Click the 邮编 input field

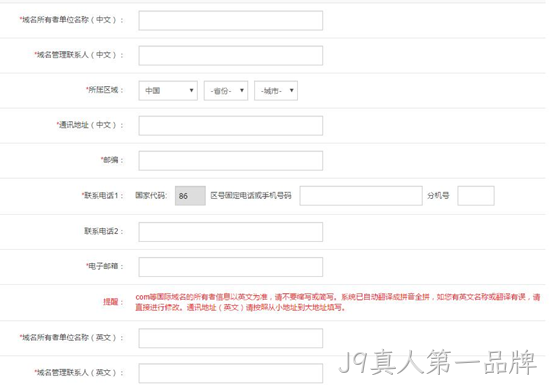pyautogui.click(x=230, y=161)
